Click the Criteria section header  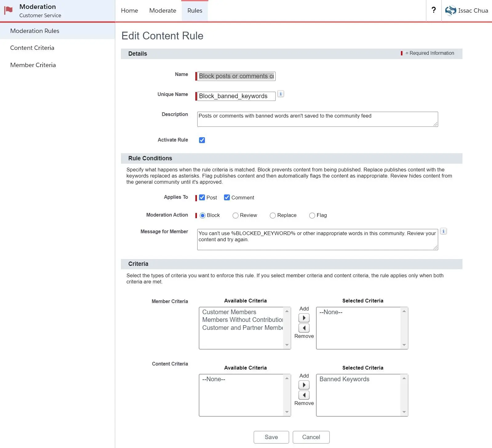291,264
